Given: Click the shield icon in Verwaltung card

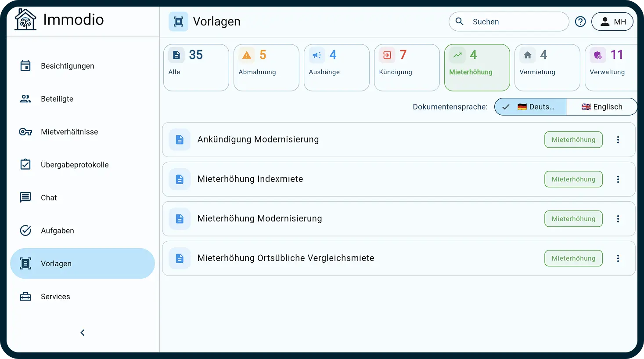Looking at the screenshot, I should click(598, 55).
